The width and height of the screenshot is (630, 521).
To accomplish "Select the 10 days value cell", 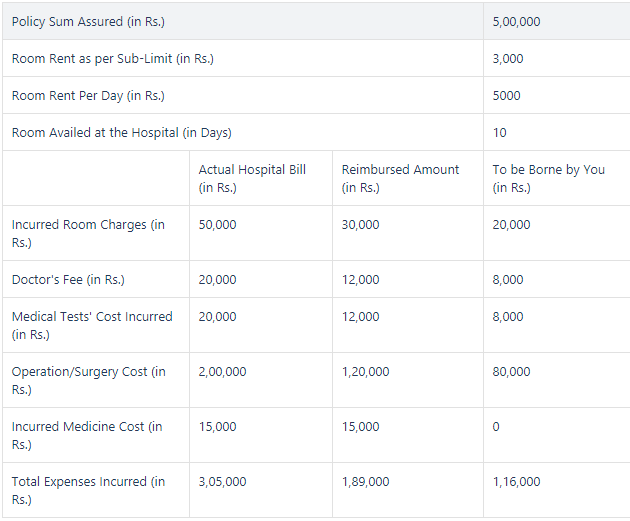I will [x=500, y=133].
